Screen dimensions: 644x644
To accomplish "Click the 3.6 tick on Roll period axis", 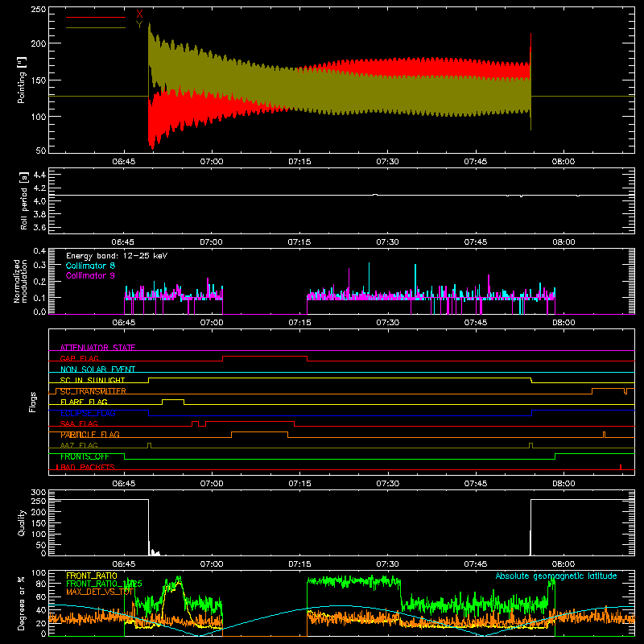I will point(39,227).
